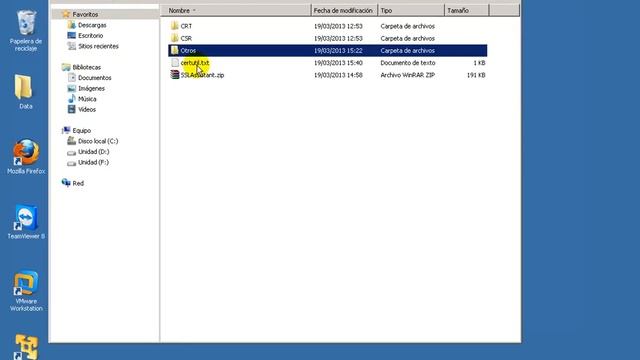Click the Disco local (C:) drive icon
The image size is (640, 360).
(x=72, y=141)
